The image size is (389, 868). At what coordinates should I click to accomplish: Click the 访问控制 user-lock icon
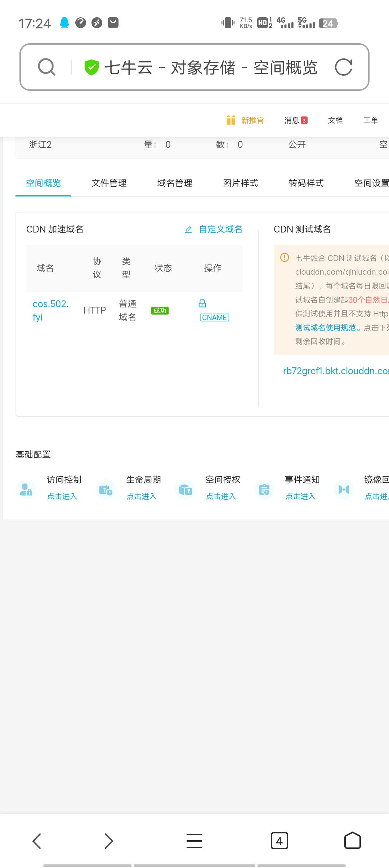pyautogui.click(x=26, y=490)
